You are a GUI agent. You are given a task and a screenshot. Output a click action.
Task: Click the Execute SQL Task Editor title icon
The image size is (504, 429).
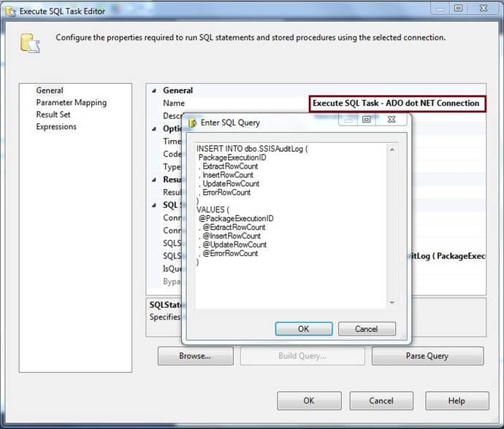point(11,11)
